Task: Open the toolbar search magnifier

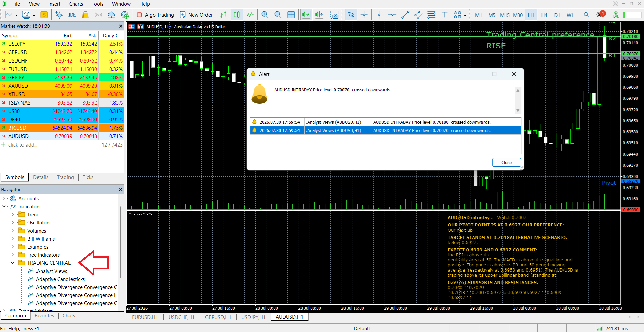Action: click(x=586, y=15)
